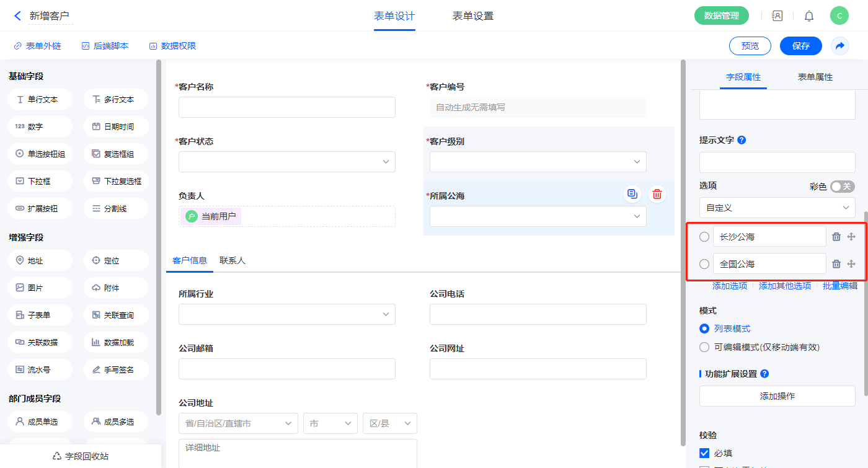
Task: Toggle the 彩色 switch on
Action: click(x=843, y=187)
